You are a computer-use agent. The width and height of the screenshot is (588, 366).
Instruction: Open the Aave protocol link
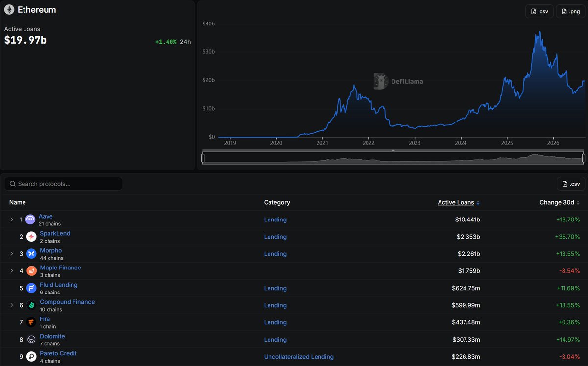point(46,216)
